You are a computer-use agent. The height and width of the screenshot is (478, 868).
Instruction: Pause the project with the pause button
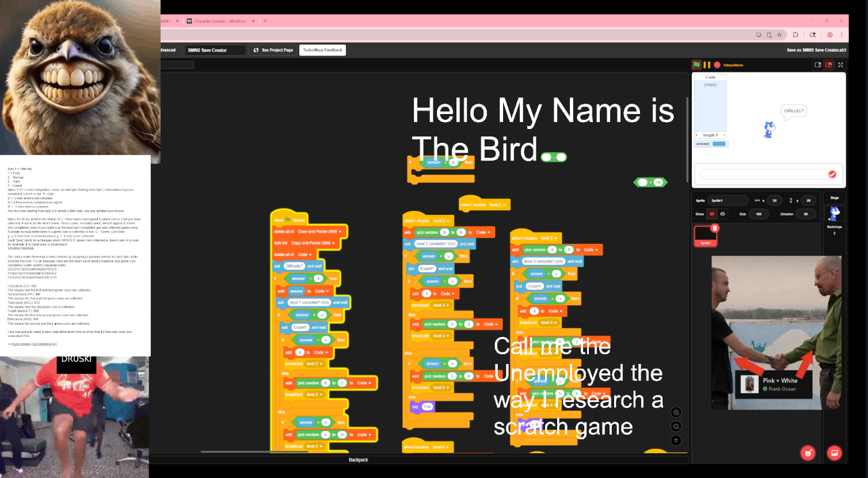point(707,65)
